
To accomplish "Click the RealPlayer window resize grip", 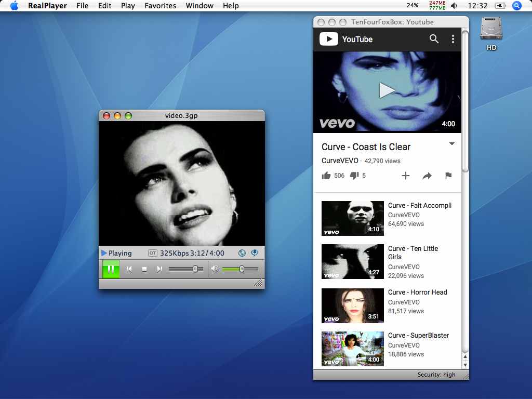I will click(259, 283).
